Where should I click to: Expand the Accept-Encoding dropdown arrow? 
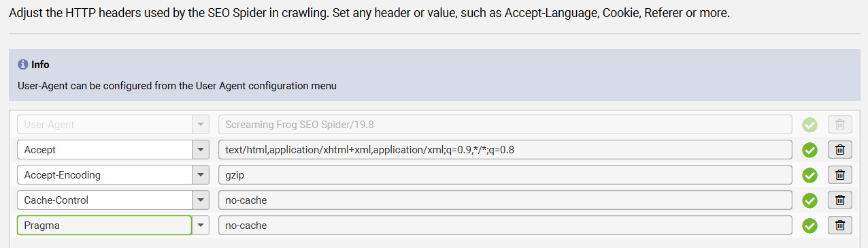point(201,175)
